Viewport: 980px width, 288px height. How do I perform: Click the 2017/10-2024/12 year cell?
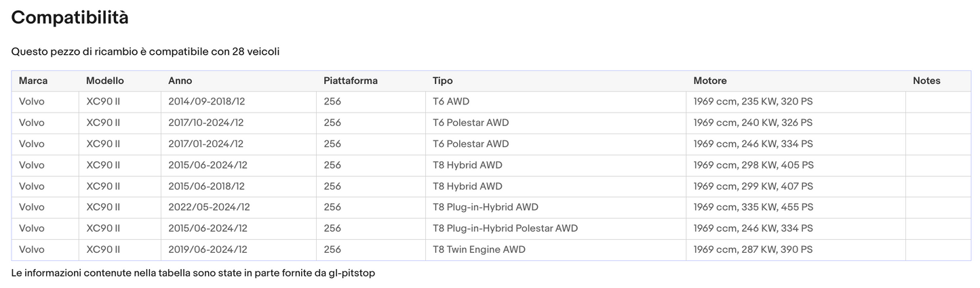205,123
